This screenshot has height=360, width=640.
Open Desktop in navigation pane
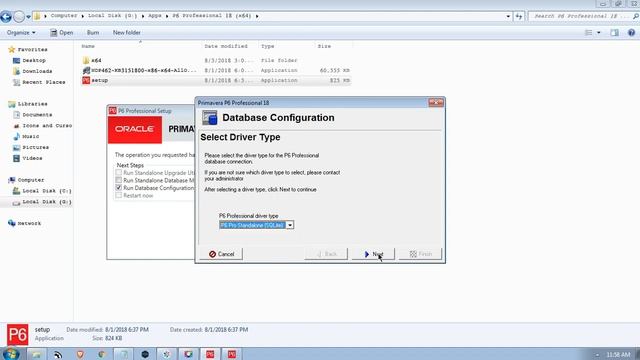pyautogui.click(x=34, y=60)
